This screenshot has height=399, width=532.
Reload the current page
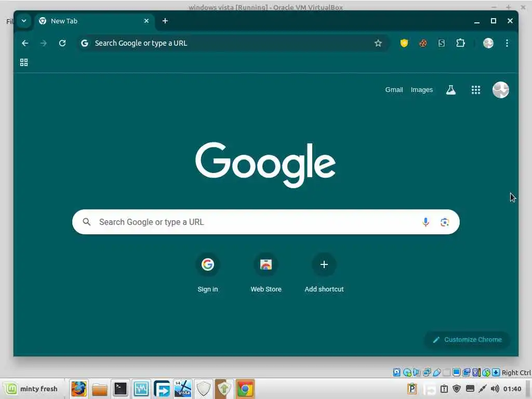[x=62, y=43]
